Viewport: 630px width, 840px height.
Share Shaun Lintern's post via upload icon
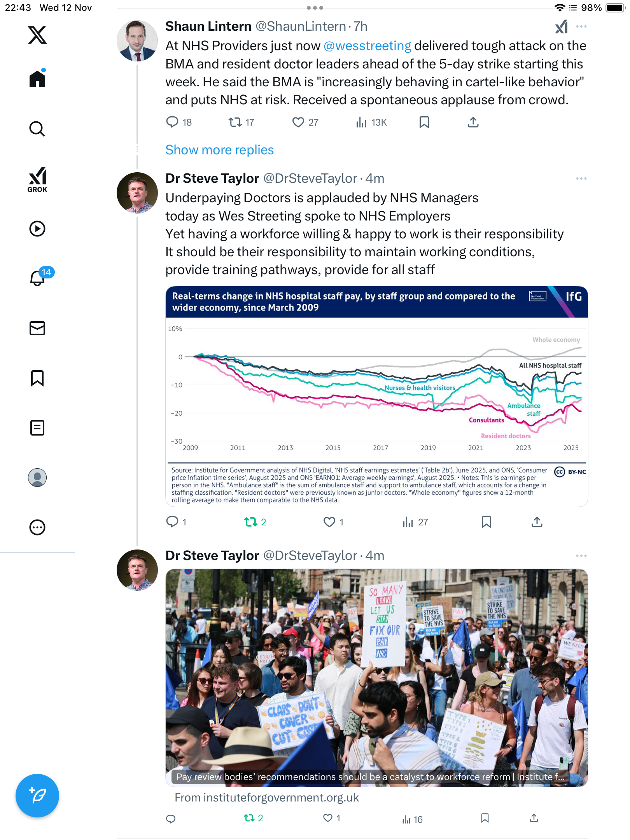click(x=473, y=122)
